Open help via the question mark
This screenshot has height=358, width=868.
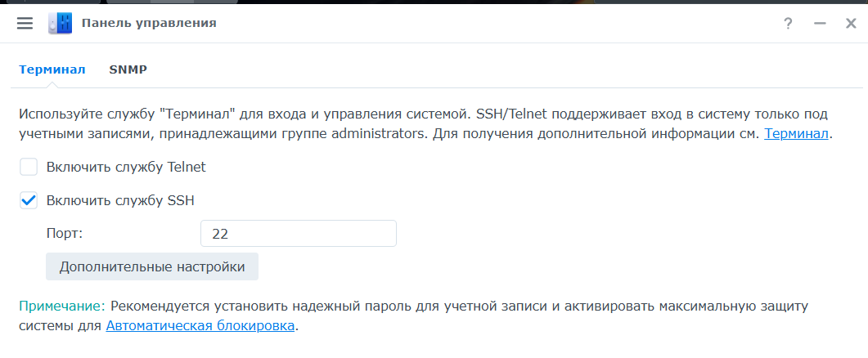[788, 24]
